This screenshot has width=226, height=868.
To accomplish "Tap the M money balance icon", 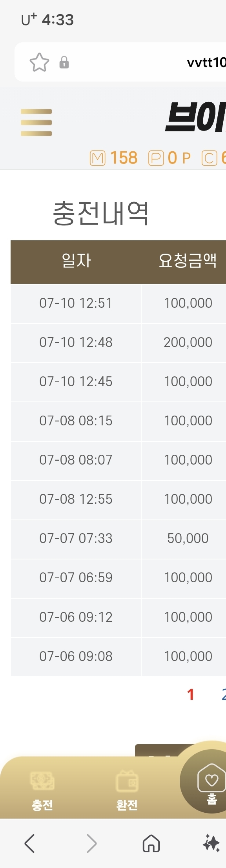I will 97,158.
